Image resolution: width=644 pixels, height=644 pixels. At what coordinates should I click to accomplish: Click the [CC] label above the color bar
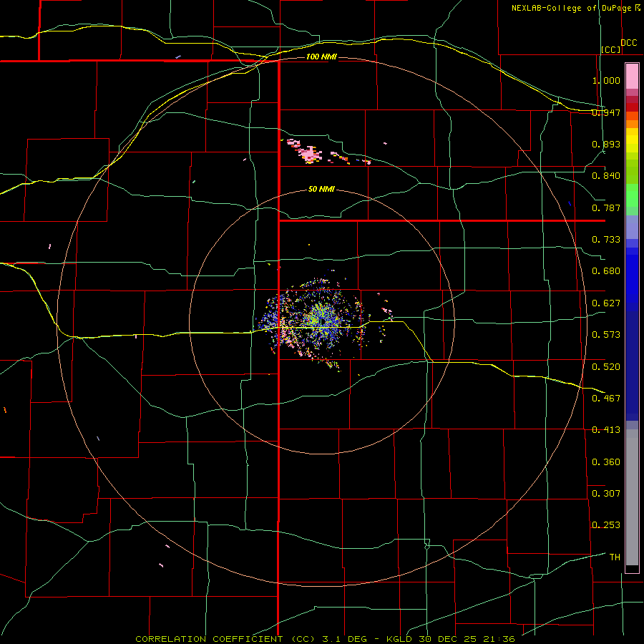(x=611, y=49)
